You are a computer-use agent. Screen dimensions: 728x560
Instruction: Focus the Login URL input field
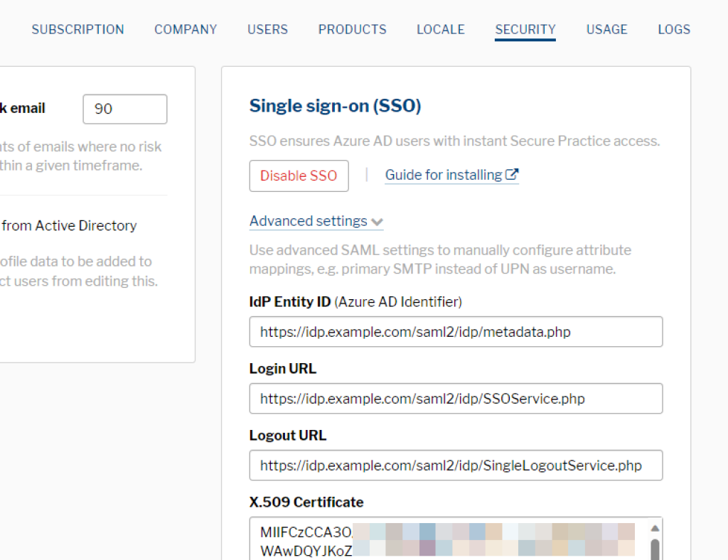click(456, 399)
